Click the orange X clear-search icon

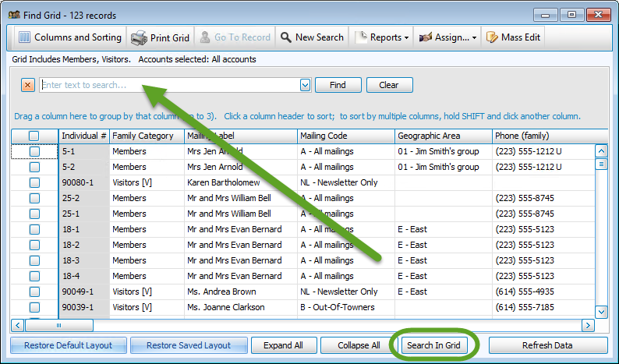(x=28, y=86)
